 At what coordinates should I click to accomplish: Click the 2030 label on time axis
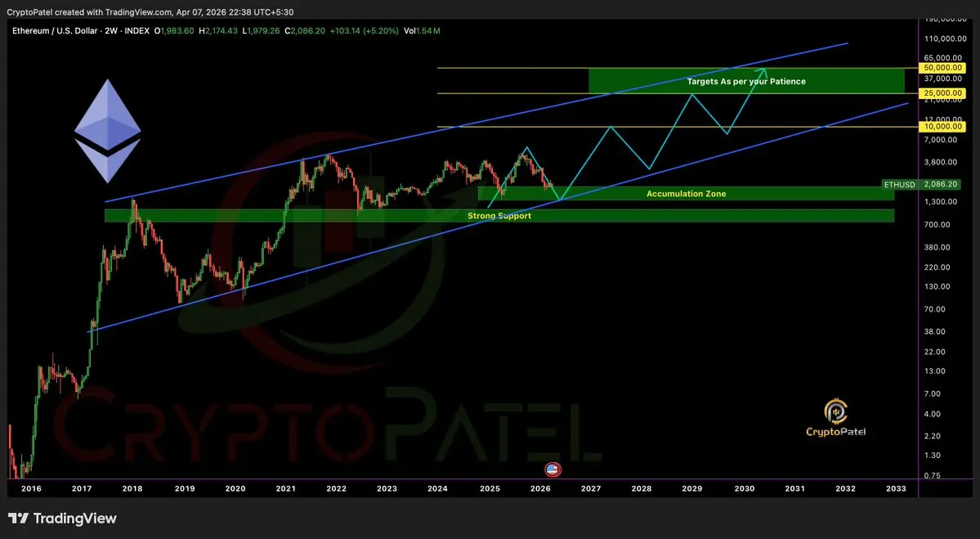pyautogui.click(x=744, y=488)
